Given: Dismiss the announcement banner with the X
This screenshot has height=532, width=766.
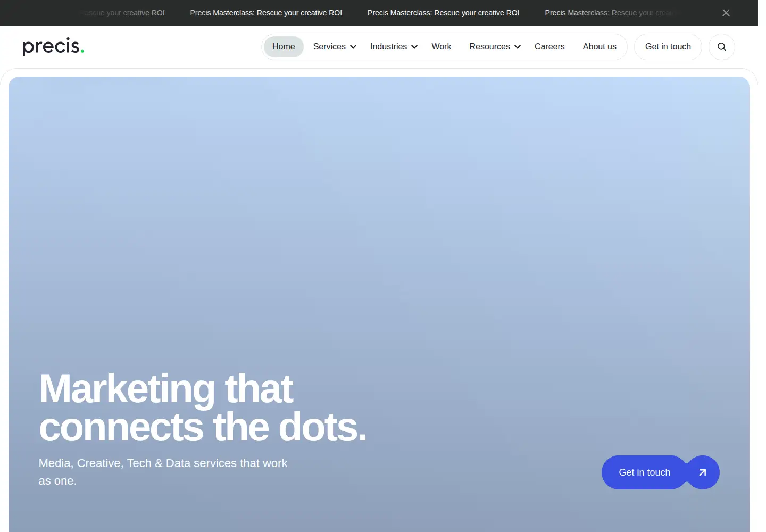Looking at the screenshot, I should (726, 13).
